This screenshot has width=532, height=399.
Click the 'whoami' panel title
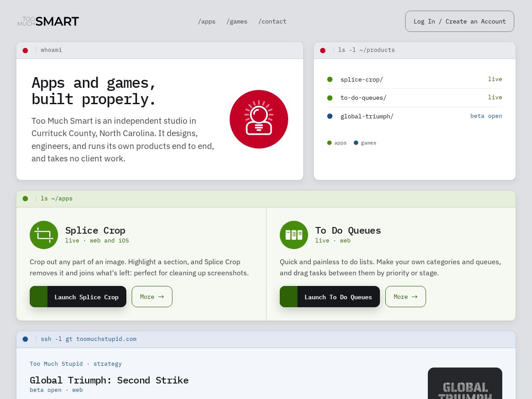(51, 50)
